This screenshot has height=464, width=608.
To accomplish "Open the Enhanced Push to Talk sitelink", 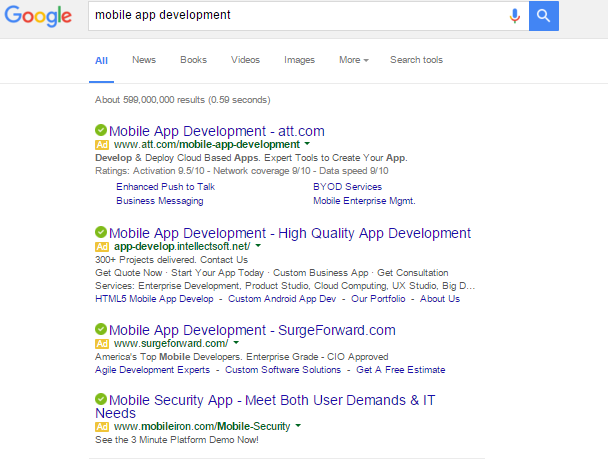I will (x=165, y=187).
